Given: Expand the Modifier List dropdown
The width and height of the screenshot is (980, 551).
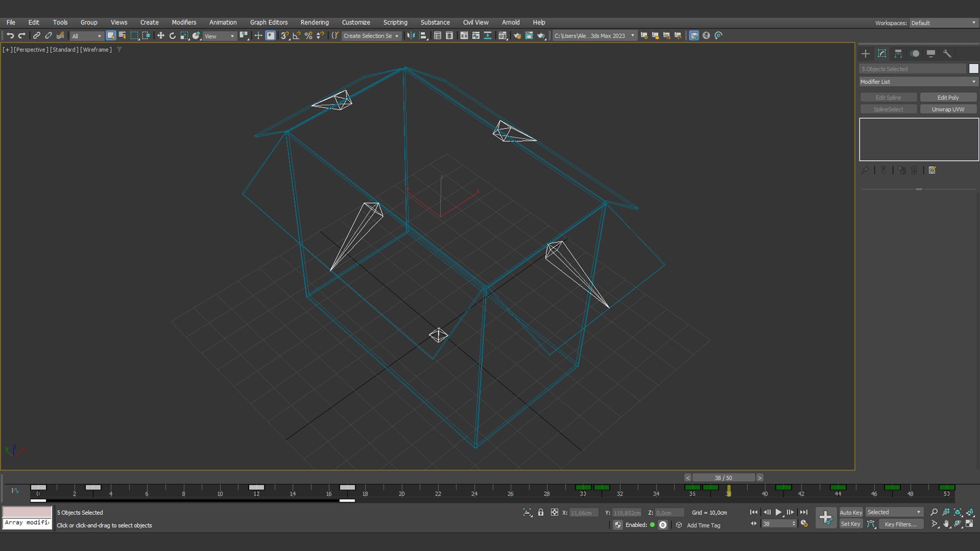Looking at the screenshot, I should [918, 82].
